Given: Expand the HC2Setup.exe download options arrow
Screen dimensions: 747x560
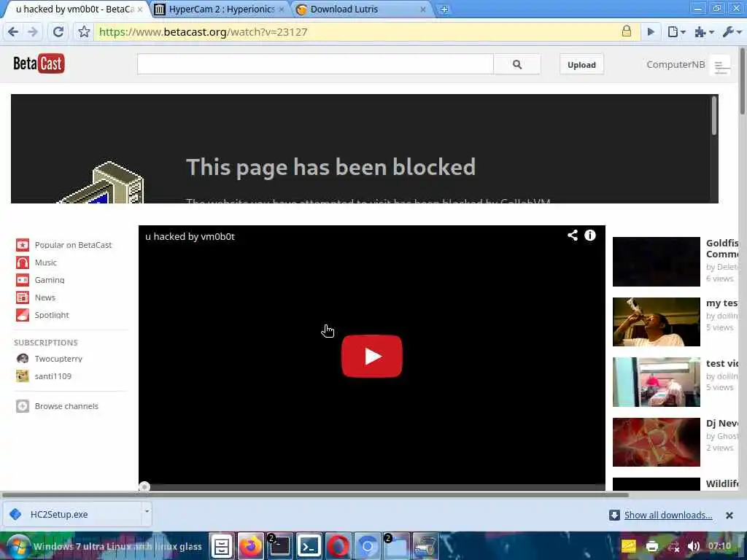Looking at the screenshot, I should click(x=147, y=512).
